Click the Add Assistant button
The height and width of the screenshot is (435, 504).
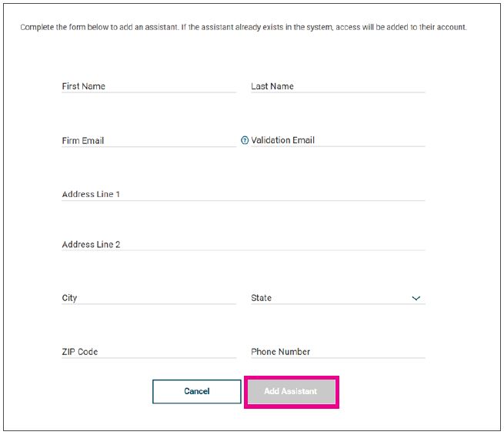pos(291,391)
